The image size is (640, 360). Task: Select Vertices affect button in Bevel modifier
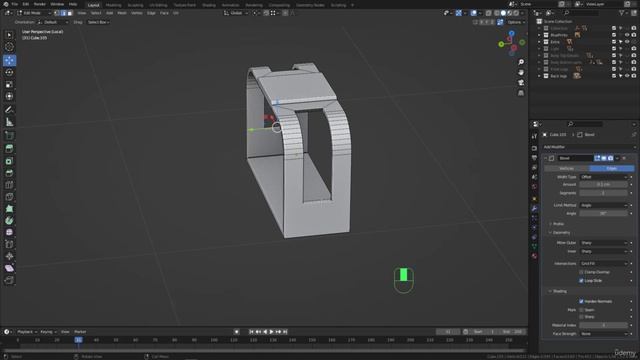click(567, 168)
